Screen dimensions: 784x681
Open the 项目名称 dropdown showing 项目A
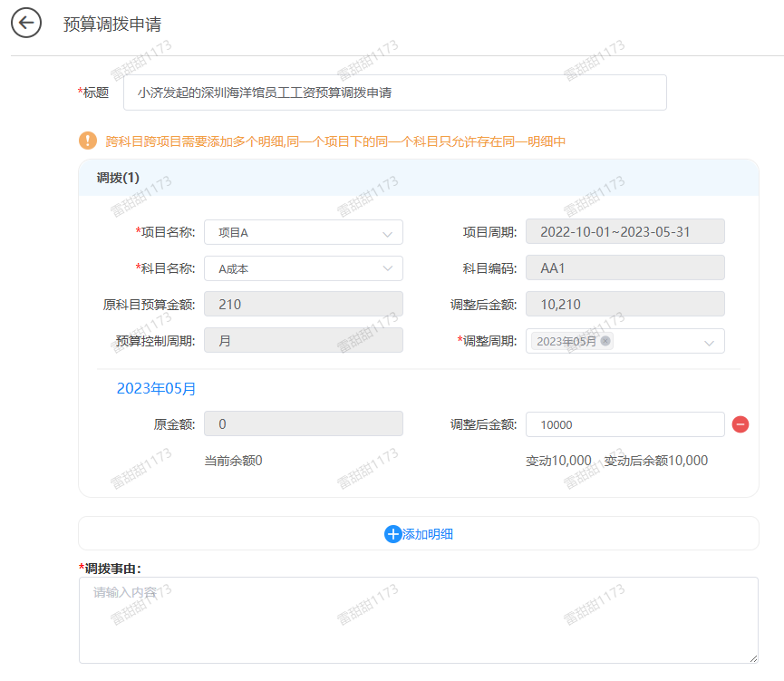coord(304,232)
